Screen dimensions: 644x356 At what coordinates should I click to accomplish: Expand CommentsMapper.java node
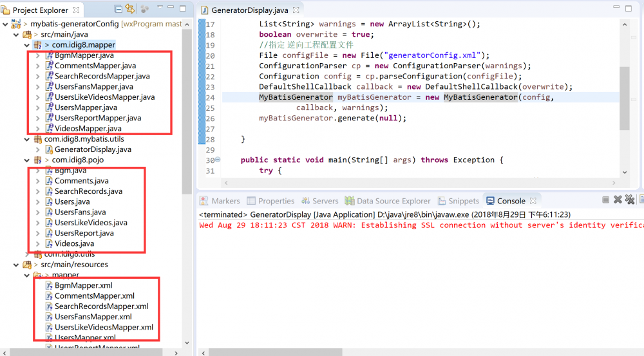[37, 66]
